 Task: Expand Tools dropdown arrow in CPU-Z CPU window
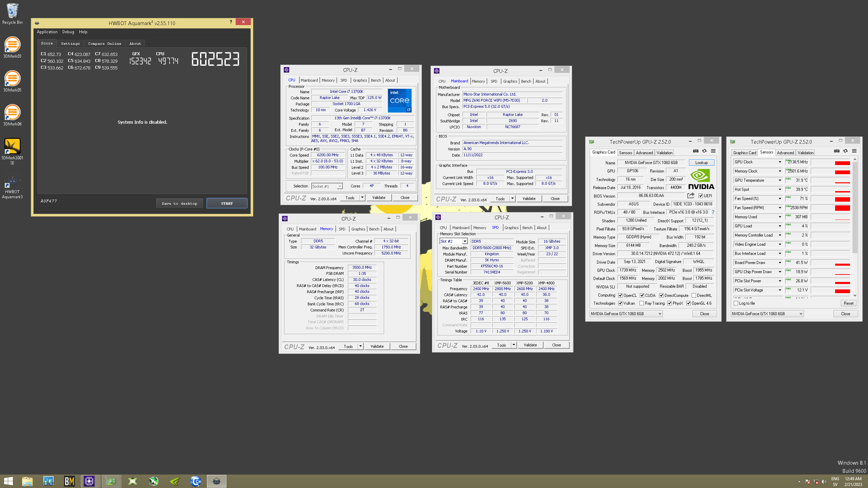coord(362,197)
